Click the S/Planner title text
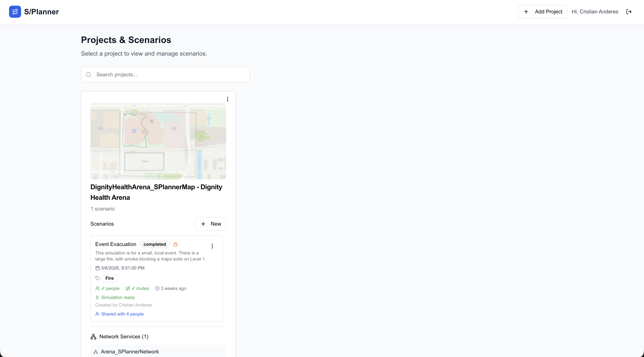Screen dimensions: 644x357 41,12
